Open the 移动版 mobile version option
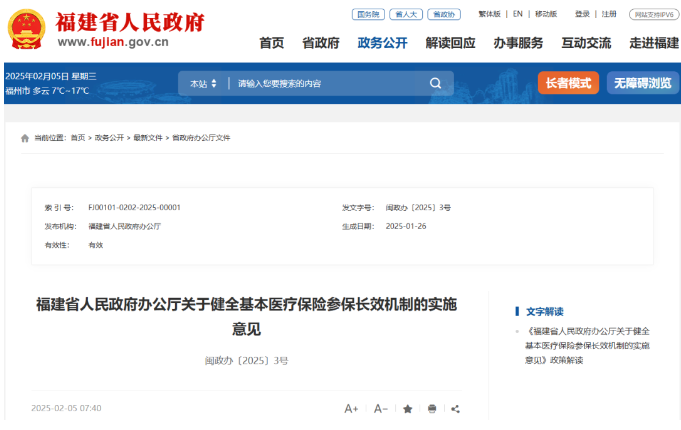681x430 pixels. coord(546,14)
